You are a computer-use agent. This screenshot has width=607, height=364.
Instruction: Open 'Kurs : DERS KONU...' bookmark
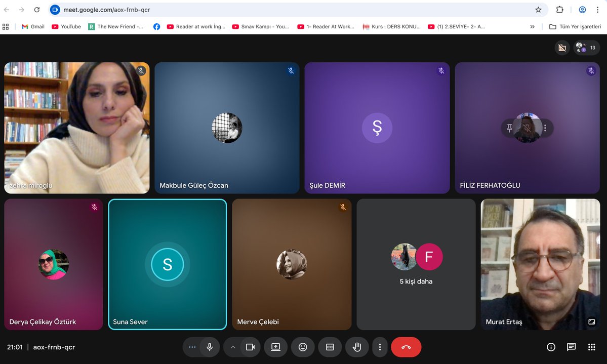[391, 27]
